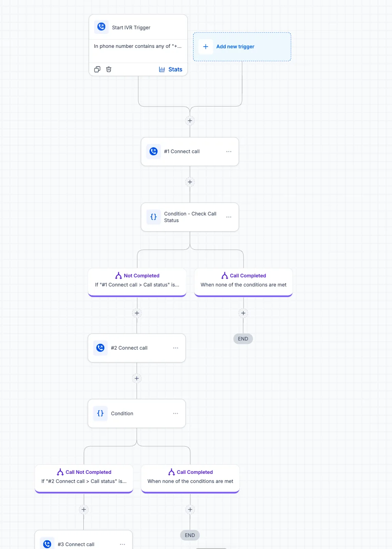Image resolution: width=392 pixels, height=549 pixels.
Task: Open the Call Completed branch under first condition
Action: click(x=243, y=282)
